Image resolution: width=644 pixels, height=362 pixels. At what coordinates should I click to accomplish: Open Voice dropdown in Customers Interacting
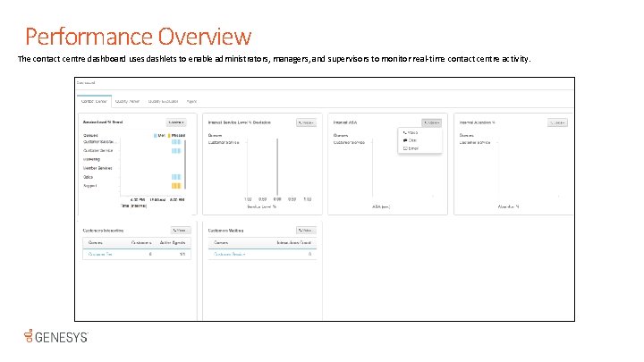(x=181, y=231)
